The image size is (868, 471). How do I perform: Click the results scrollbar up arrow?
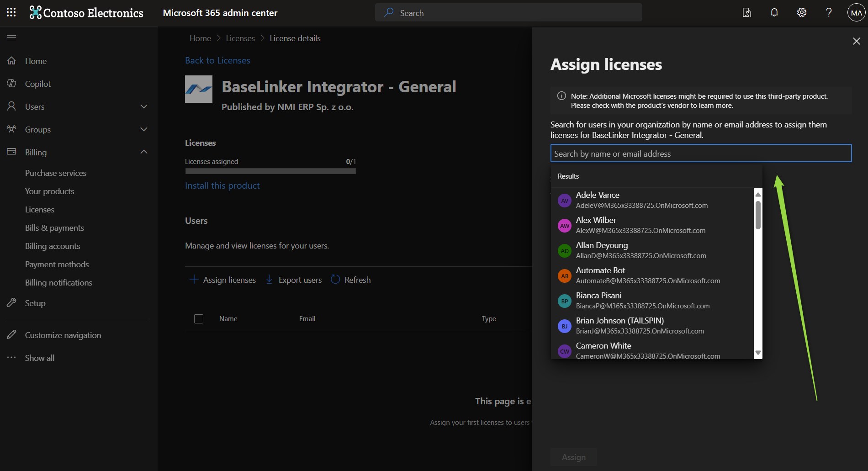point(758,194)
